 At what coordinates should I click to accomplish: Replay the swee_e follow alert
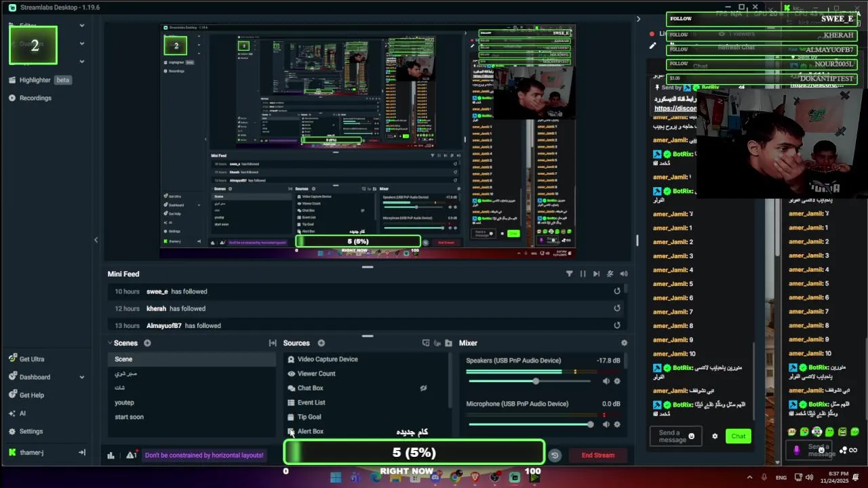pyautogui.click(x=617, y=291)
